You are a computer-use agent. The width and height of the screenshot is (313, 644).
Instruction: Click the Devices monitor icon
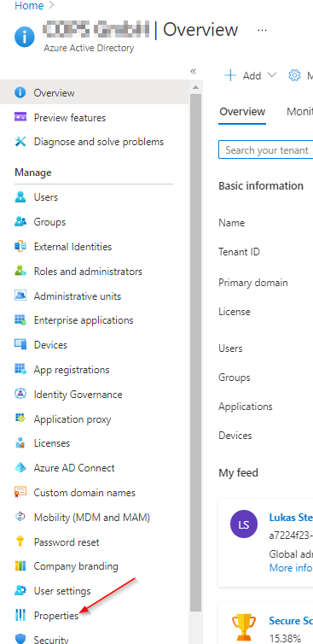pos(20,344)
